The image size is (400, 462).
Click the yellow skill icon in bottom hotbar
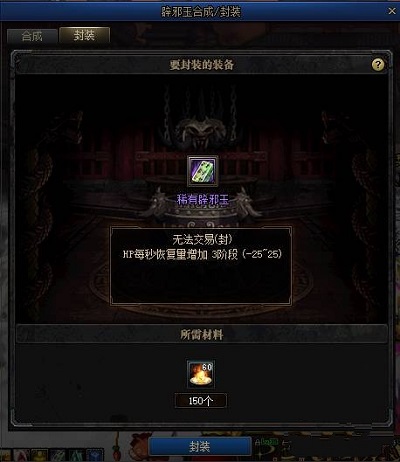coord(40,456)
